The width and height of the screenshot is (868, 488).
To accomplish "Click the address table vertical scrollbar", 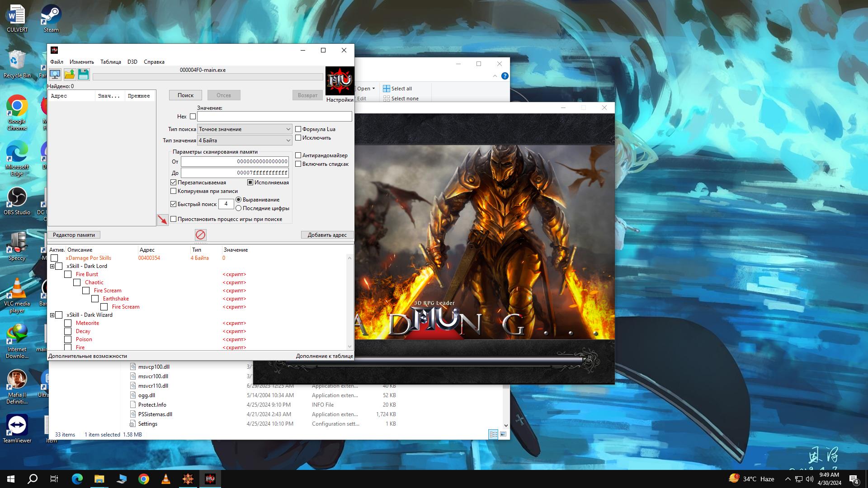I will 349,302.
